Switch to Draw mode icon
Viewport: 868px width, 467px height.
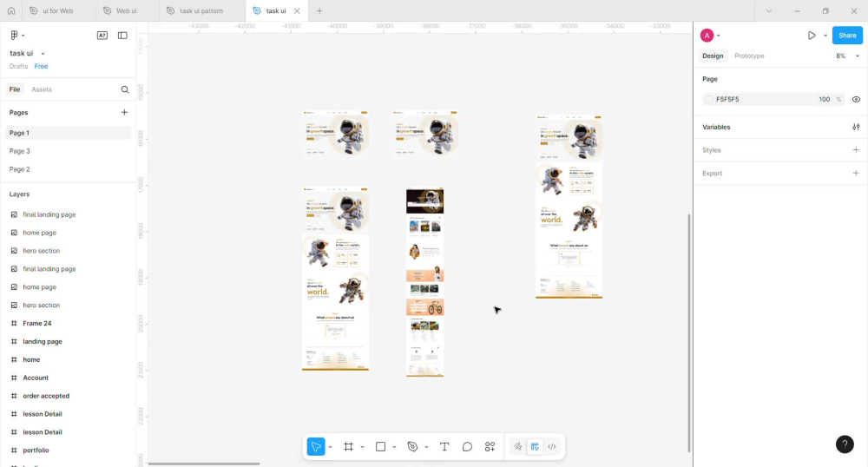[x=517, y=446]
